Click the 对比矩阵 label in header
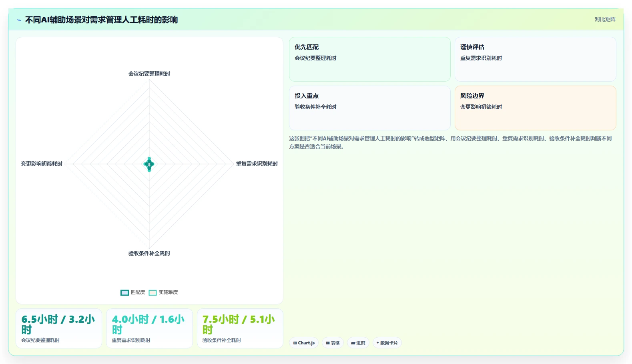Screen dimensions: 632x364 (x=605, y=19)
